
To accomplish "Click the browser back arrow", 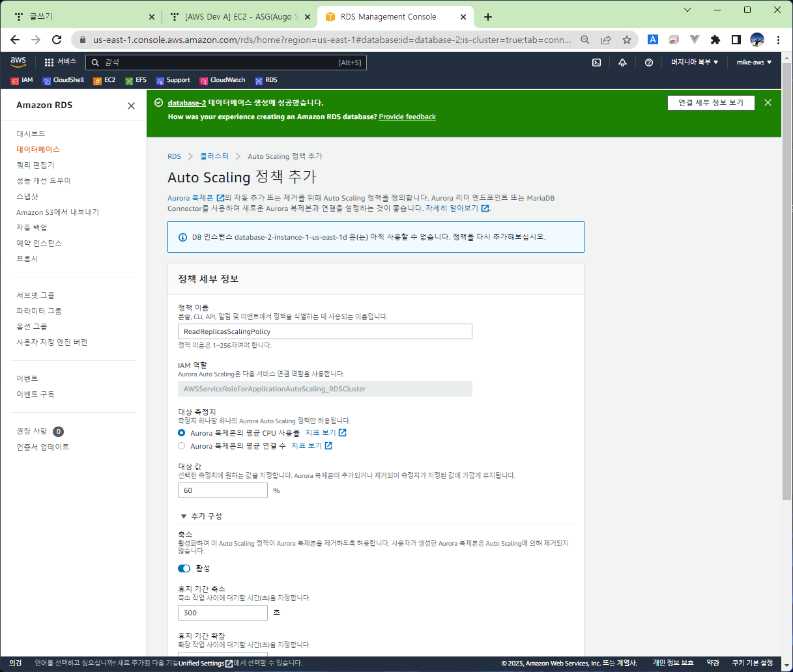I will click(x=15, y=40).
